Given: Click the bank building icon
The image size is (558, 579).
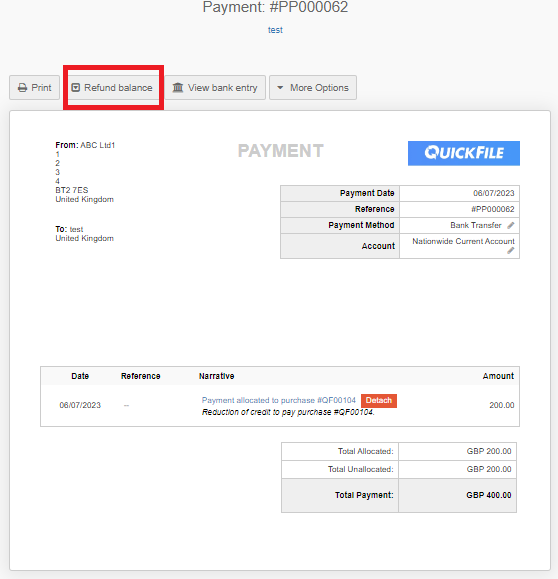Looking at the screenshot, I should [x=178, y=88].
